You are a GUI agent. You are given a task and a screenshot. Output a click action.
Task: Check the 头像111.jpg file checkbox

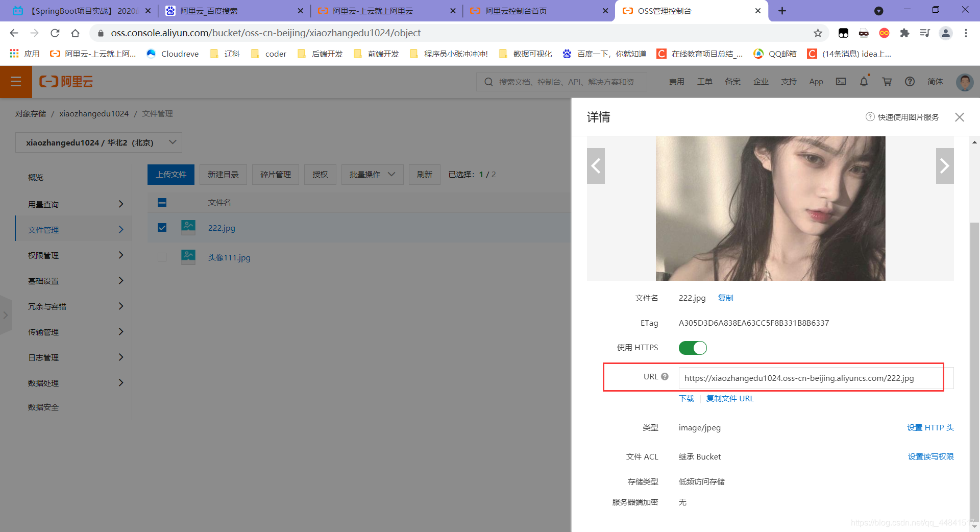pos(162,257)
